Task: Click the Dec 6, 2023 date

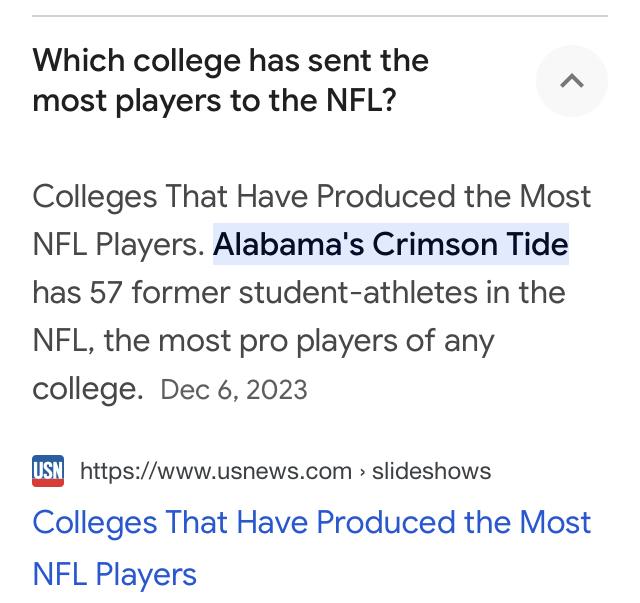Action: [x=233, y=389]
